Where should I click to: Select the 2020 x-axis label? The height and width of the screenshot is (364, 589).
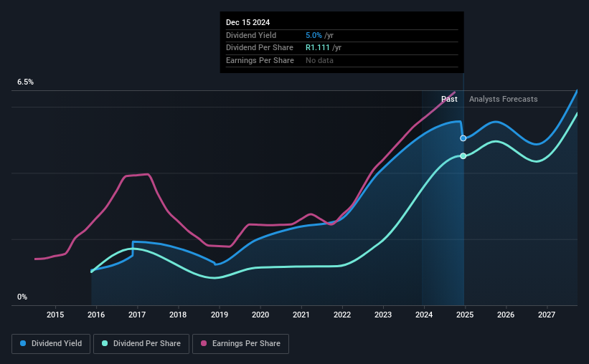click(x=260, y=315)
